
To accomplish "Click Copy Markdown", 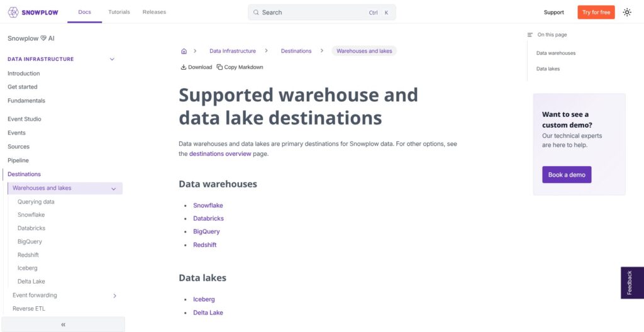I will [x=240, y=67].
